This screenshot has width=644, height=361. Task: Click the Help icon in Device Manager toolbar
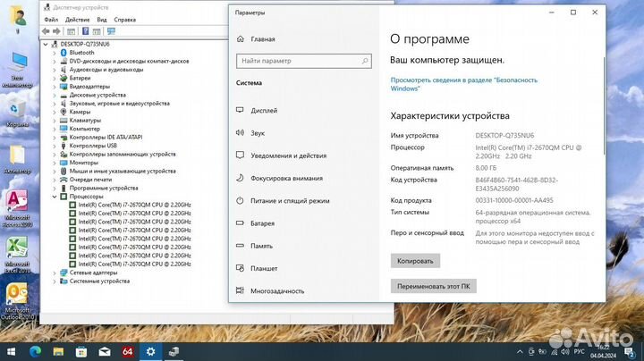[x=86, y=31]
